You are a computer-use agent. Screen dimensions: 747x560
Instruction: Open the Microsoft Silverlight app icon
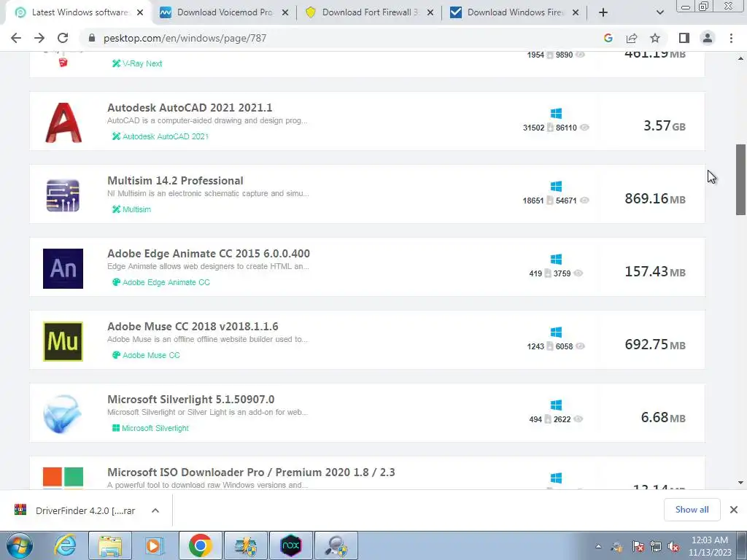tap(62, 414)
